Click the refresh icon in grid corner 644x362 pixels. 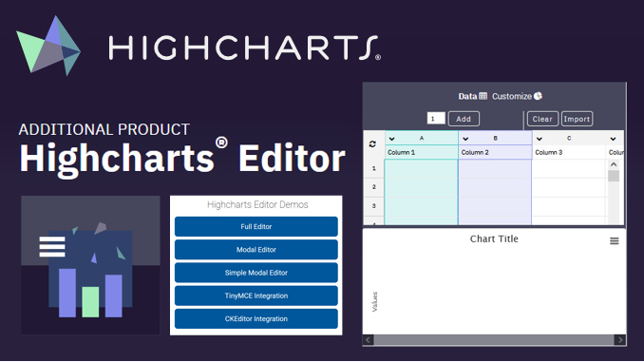[372, 144]
